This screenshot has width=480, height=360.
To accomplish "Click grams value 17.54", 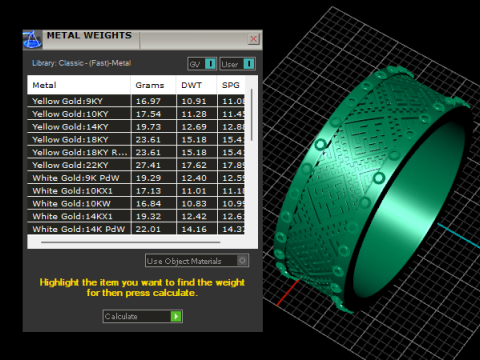I will tap(148, 114).
